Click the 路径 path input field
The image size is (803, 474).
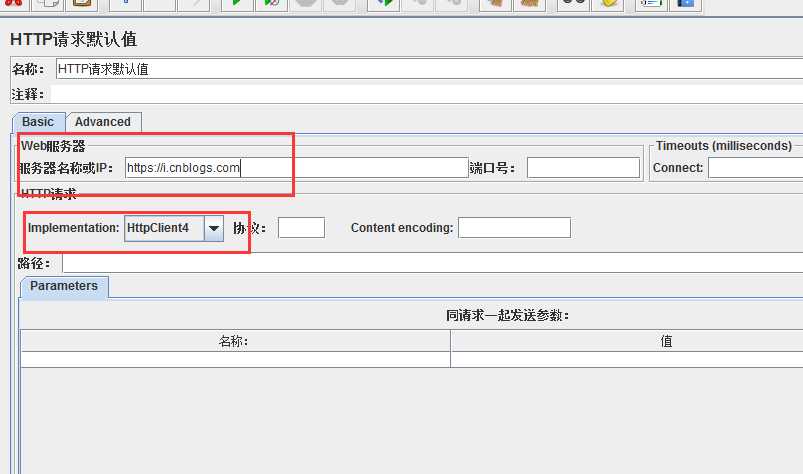point(432,263)
